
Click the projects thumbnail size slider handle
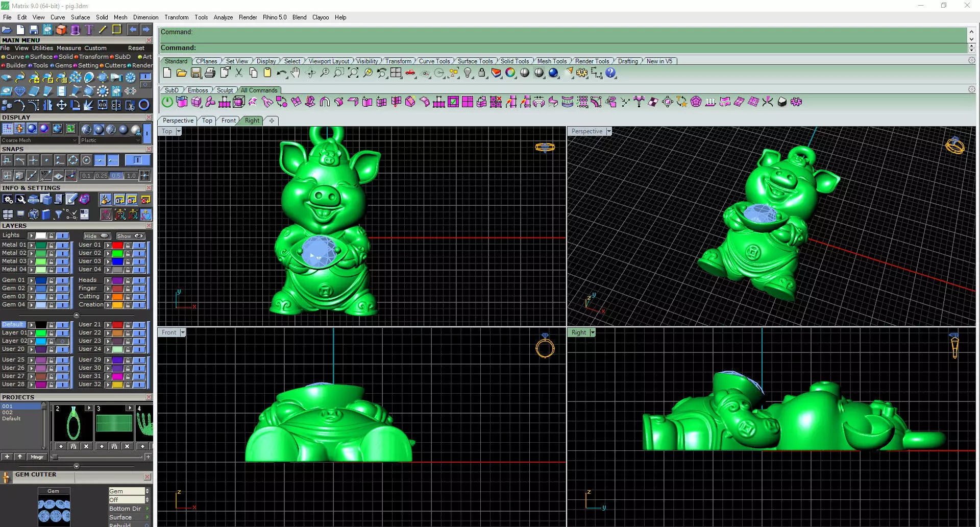55,458
